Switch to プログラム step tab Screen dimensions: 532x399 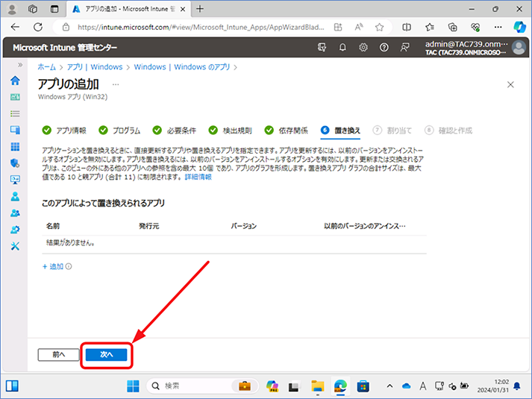tap(119, 131)
